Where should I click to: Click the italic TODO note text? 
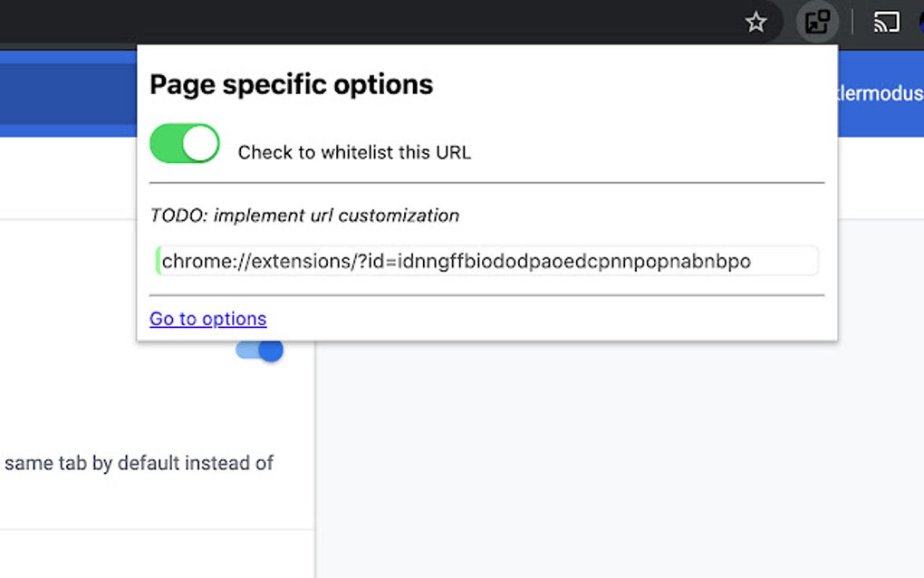click(x=303, y=216)
